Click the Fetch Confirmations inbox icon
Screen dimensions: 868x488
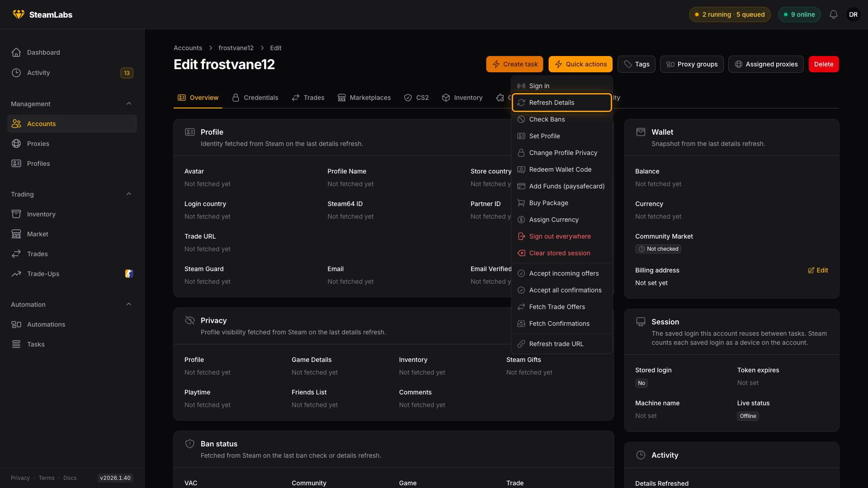coord(521,324)
